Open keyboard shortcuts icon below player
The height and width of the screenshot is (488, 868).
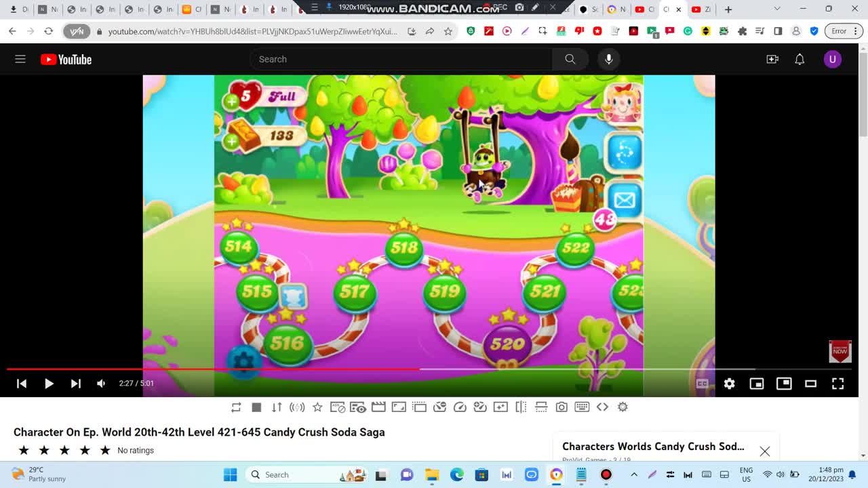582,407
